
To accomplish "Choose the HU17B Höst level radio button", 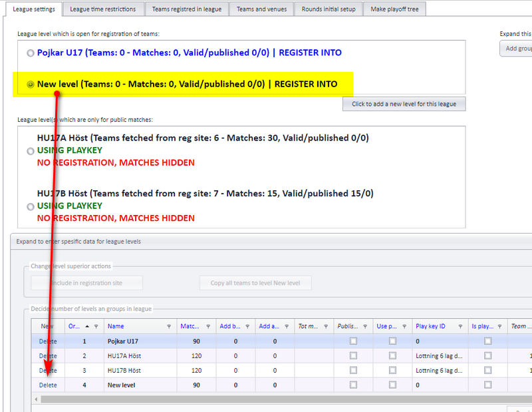I will point(31,206).
